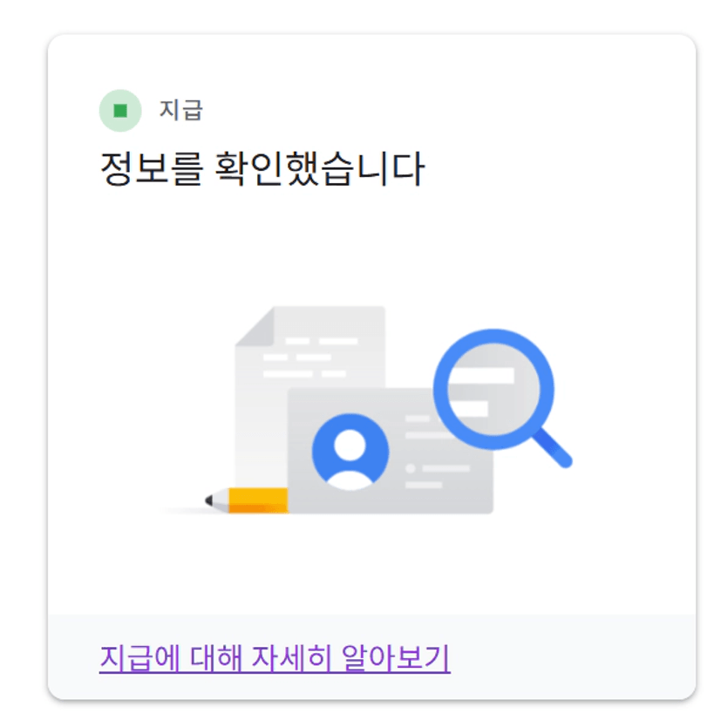Click the small bullet dot on ID card
The image size is (721, 728).
[411, 468]
